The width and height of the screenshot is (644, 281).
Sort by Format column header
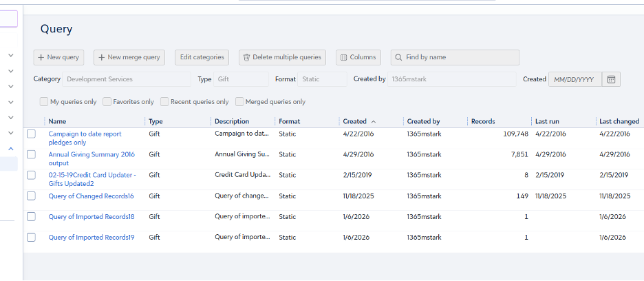(x=290, y=121)
